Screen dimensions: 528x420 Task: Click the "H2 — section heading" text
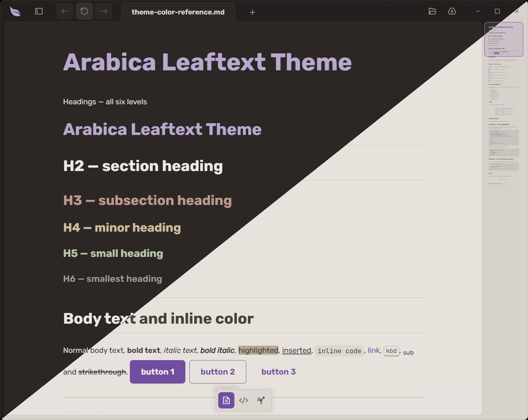click(x=143, y=166)
